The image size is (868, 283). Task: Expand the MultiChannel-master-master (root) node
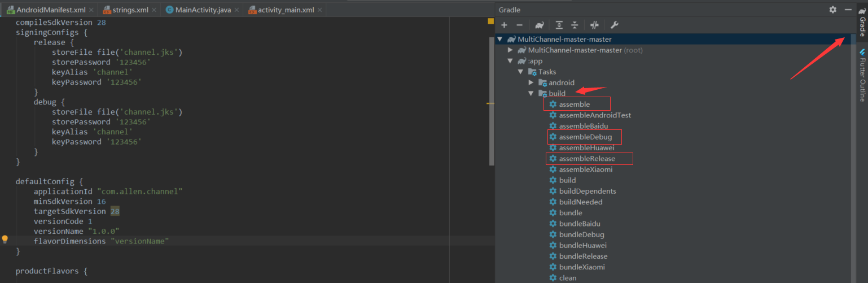coord(510,50)
